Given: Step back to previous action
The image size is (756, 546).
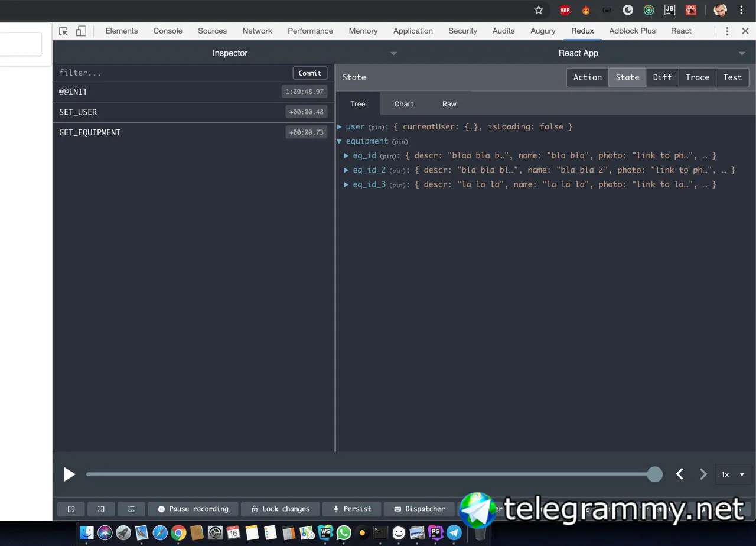Looking at the screenshot, I should tap(680, 474).
